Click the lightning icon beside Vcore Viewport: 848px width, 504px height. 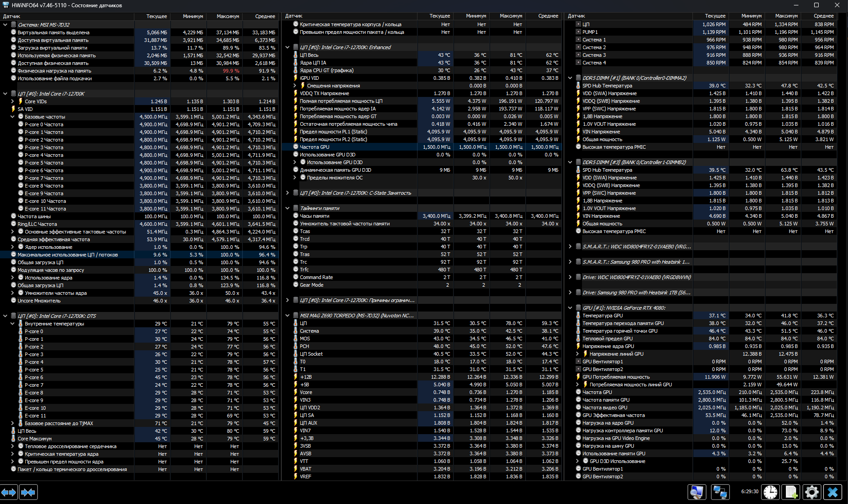tap(296, 392)
